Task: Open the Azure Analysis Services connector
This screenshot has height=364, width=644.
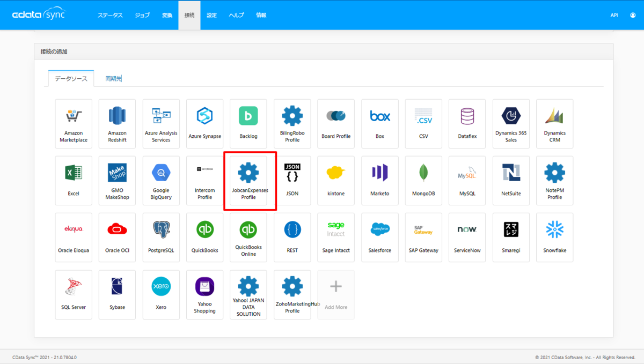Action: click(161, 124)
